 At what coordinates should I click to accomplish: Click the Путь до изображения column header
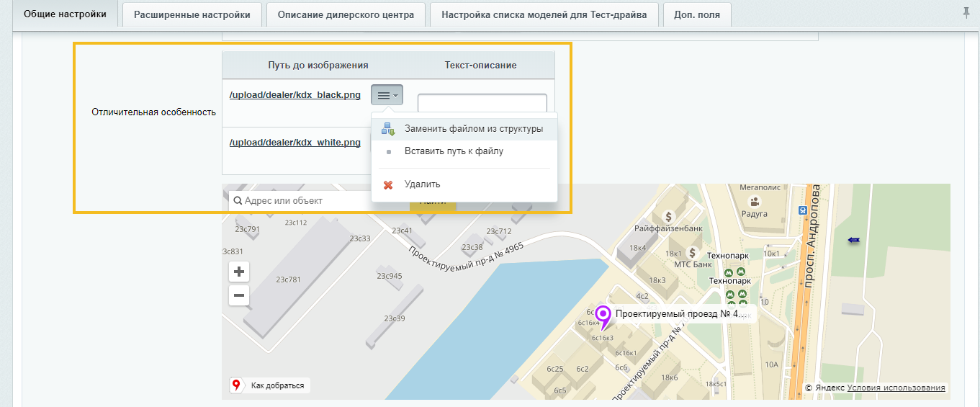pos(318,66)
